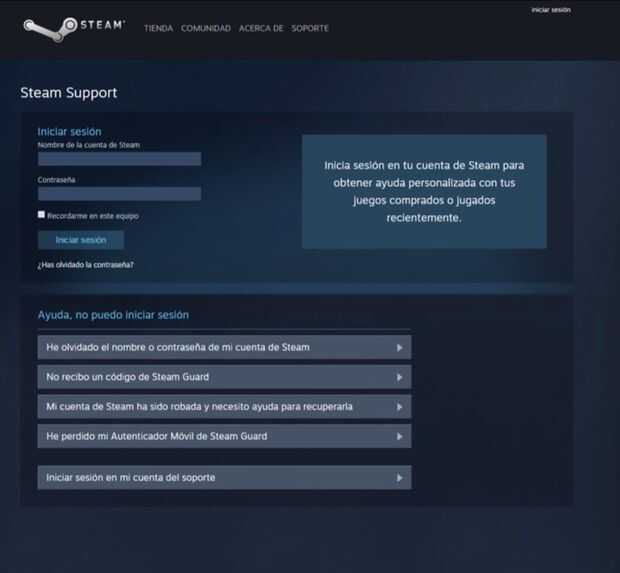Open the TIENDA menu item
The height and width of the screenshot is (573, 620).
click(159, 28)
